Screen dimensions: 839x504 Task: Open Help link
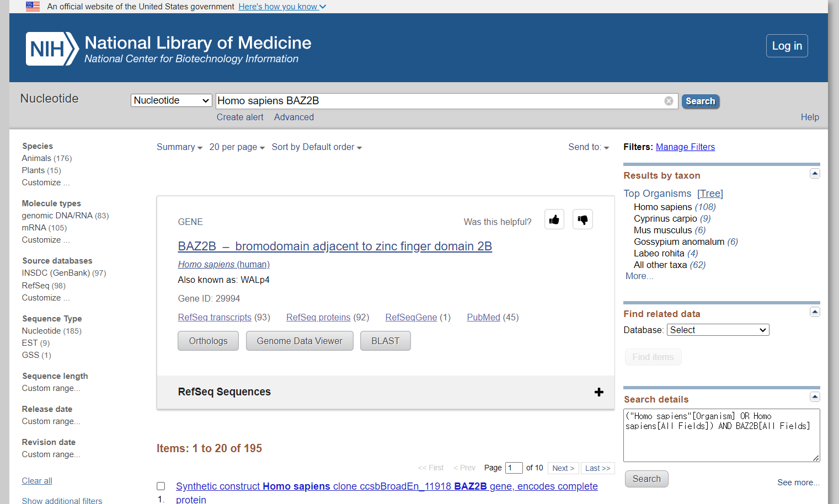[x=810, y=117]
